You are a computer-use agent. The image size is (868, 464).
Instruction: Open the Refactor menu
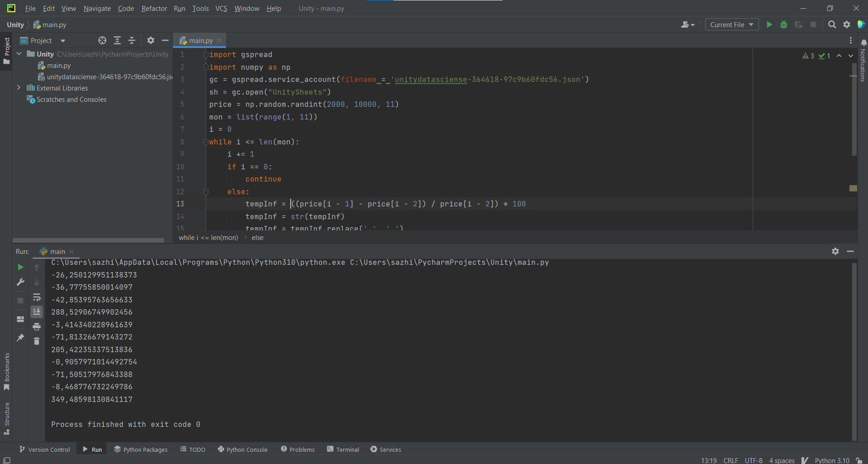click(154, 8)
